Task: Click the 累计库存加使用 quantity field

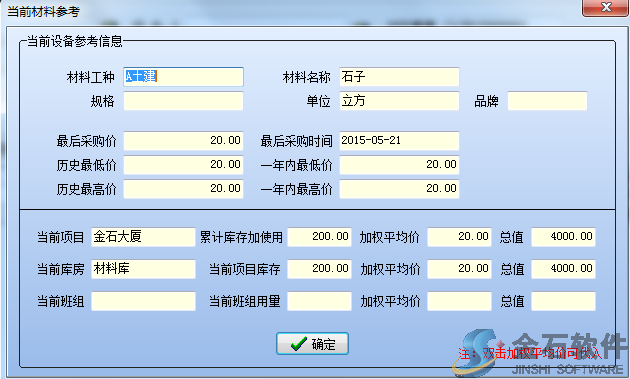Action: click(x=319, y=237)
